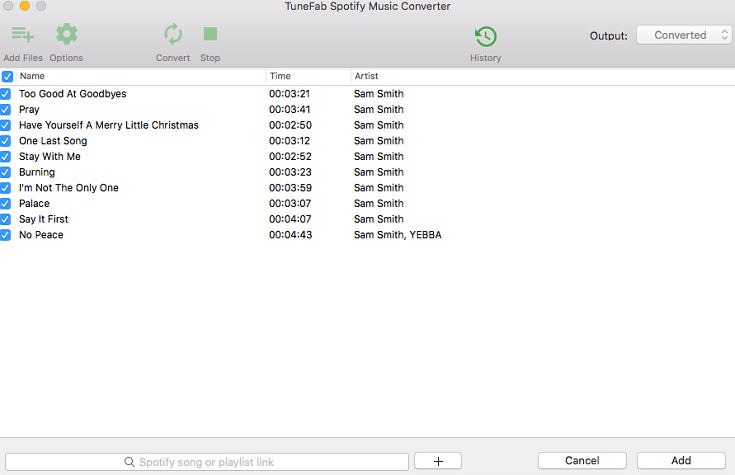Click the Add Files icon
This screenshot has width=735, height=475.
(x=22, y=36)
